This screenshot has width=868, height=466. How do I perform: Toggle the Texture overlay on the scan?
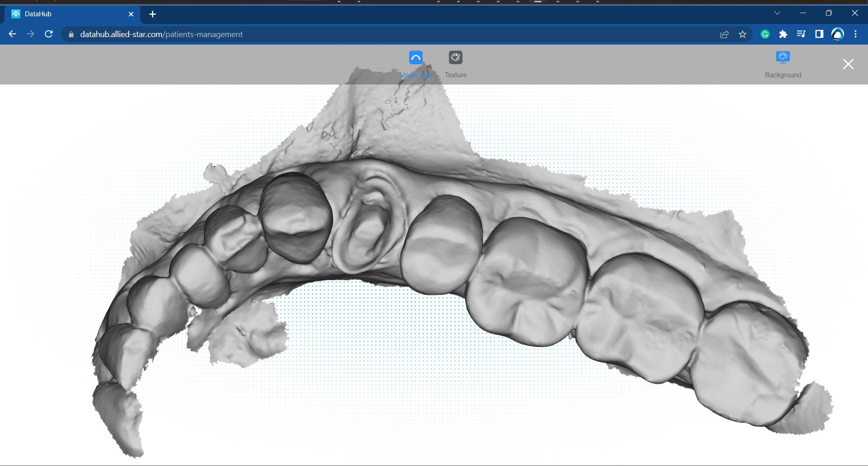pos(455,57)
